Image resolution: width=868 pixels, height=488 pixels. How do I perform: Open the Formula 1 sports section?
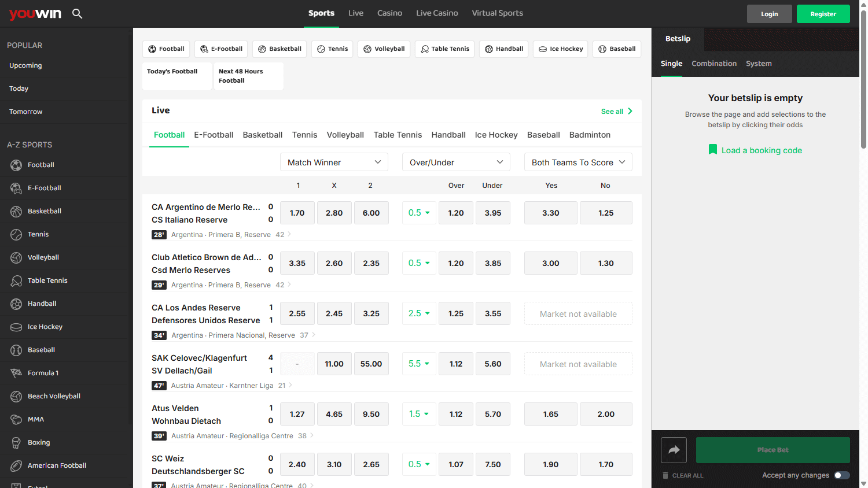(x=43, y=373)
